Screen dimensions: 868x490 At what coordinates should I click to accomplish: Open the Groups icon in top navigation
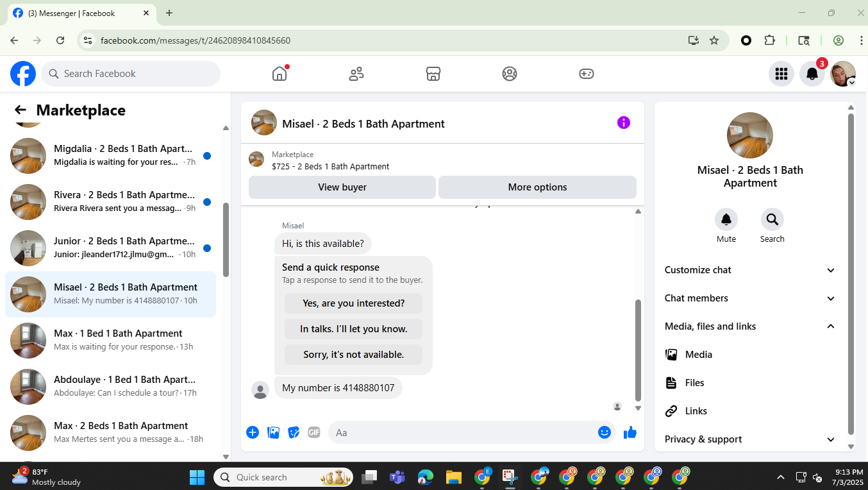tap(510, 74)
